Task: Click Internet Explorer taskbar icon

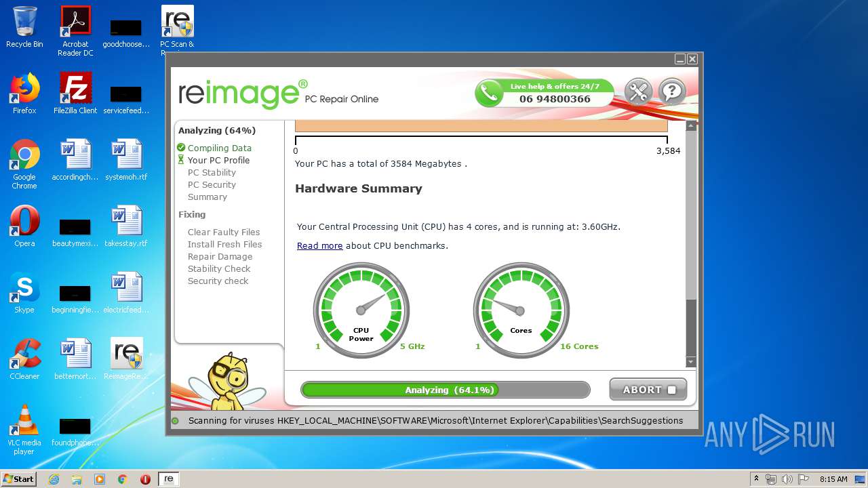Action: pos(54,479)
